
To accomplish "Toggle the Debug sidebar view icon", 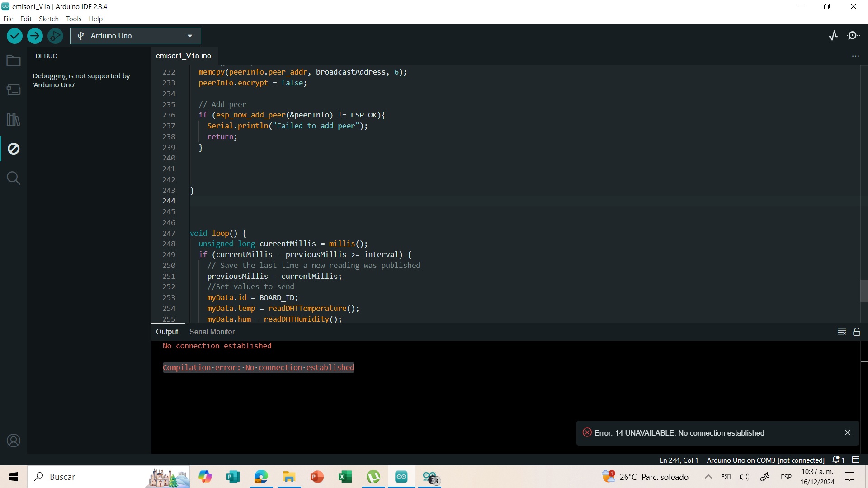I will pyautogui.click(x=14, y=149).
